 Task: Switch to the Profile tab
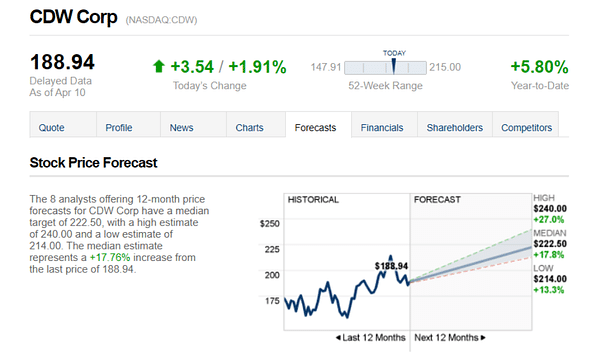point(129,125)
